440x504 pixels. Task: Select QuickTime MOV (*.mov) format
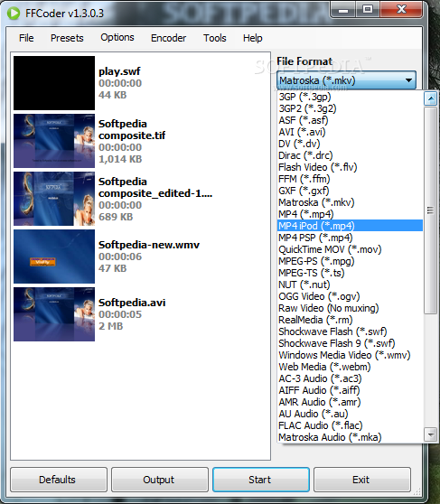coord(350,249)
